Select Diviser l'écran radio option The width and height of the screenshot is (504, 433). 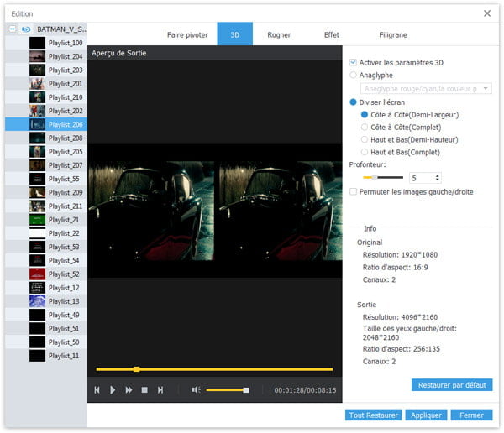click(353, 102)
